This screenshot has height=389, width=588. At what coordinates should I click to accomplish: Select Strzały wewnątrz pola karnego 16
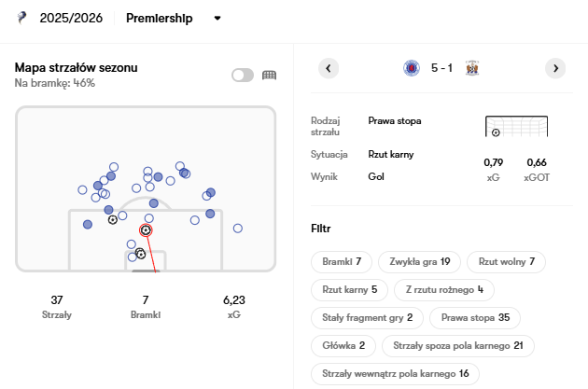[395, 374]
